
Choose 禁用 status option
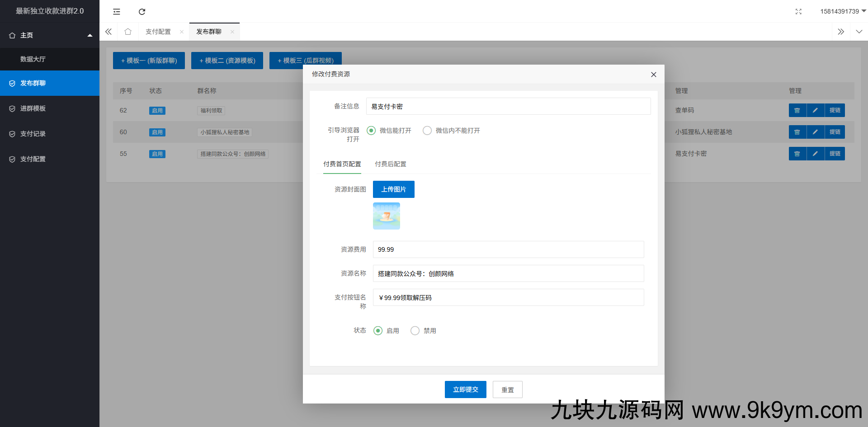[x=415, y=330]
